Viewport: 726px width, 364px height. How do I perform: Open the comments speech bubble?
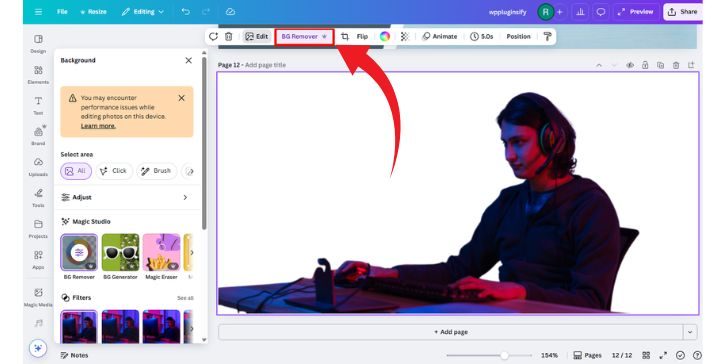click(x=601, y=12)
